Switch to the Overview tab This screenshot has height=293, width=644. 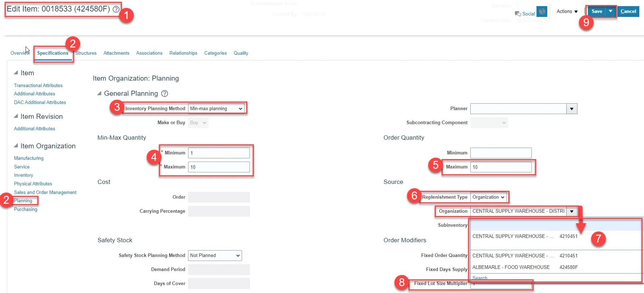[20, 53]
